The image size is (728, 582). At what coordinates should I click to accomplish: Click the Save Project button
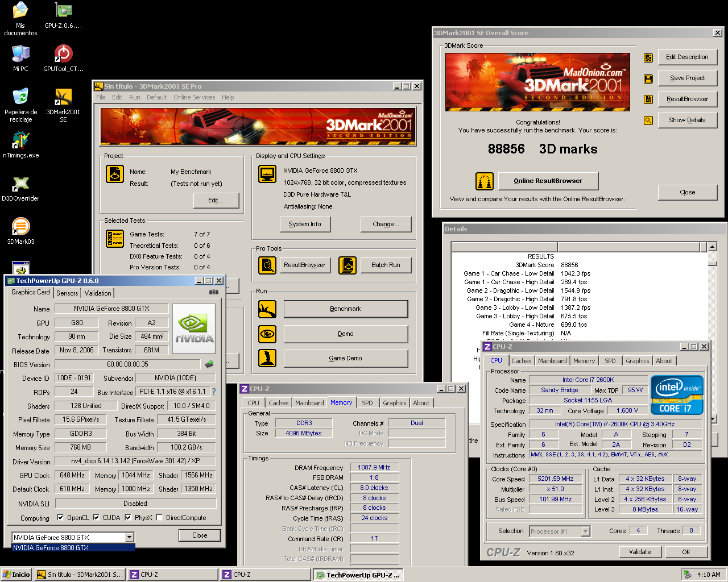pyautogui.click(x=687, y=78)
